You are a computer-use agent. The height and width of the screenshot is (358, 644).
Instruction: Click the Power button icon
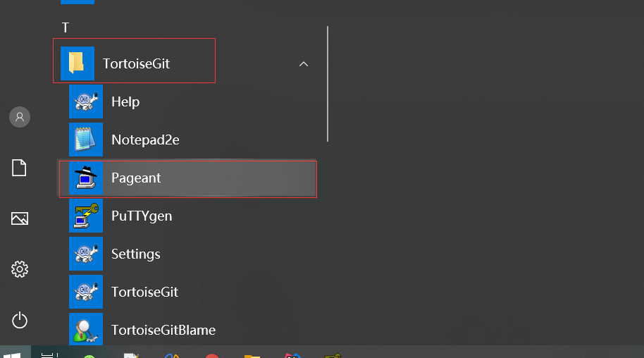[20, 321]
